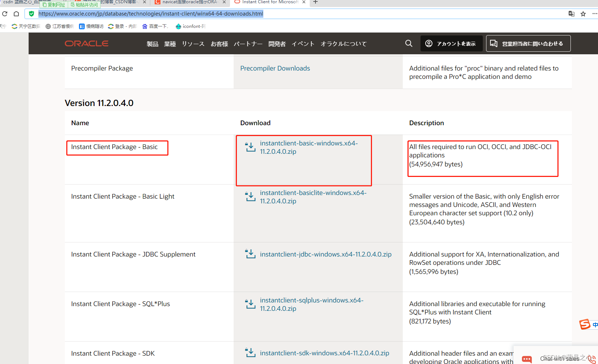Click 営業担当者に問い合わせる button
598x364 pixels.
528,43
